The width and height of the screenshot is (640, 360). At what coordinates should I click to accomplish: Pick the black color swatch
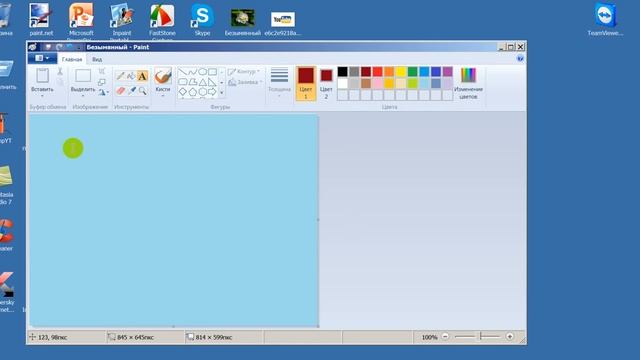[x=342, y=72]
